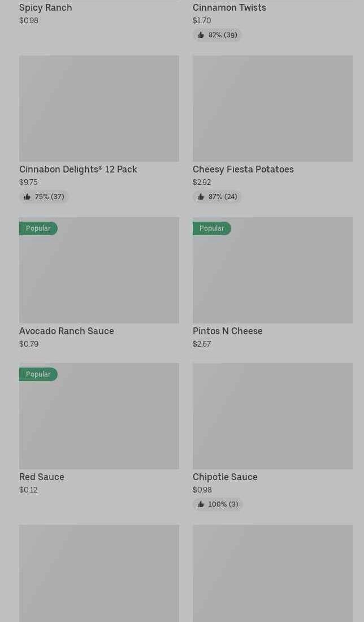Open the Cinnabon Delights 12 Pack image

(x=99, y=109)
